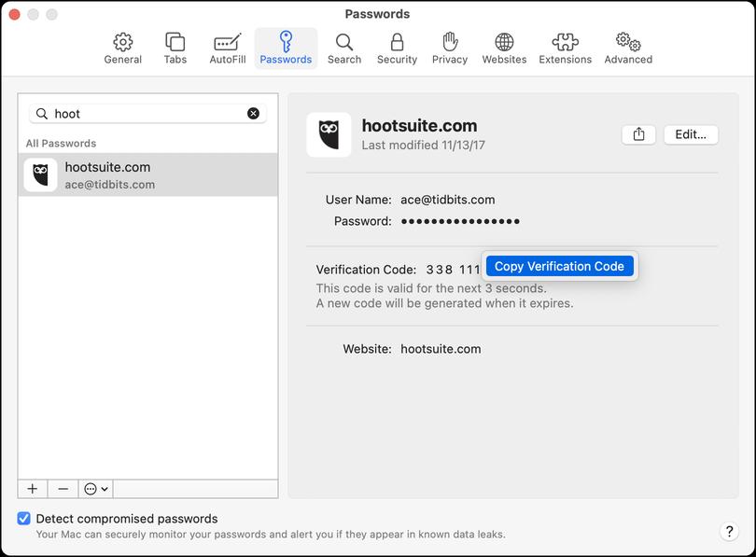Image resolution: width=756 pixels, height=557 pixels.
Task: Click the hootsuite.com website value
Action: [441, 349]
